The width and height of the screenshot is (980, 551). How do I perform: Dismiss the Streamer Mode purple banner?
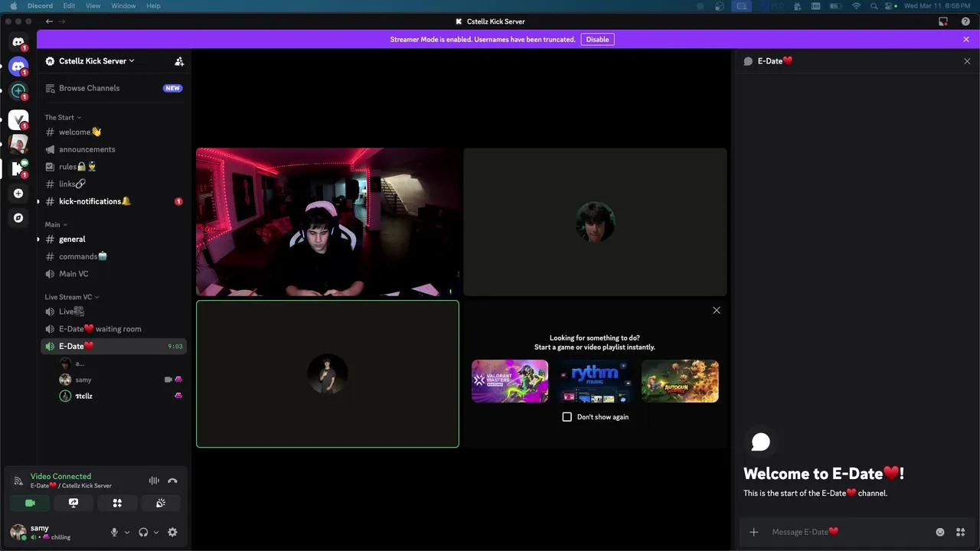click(966, 39)
